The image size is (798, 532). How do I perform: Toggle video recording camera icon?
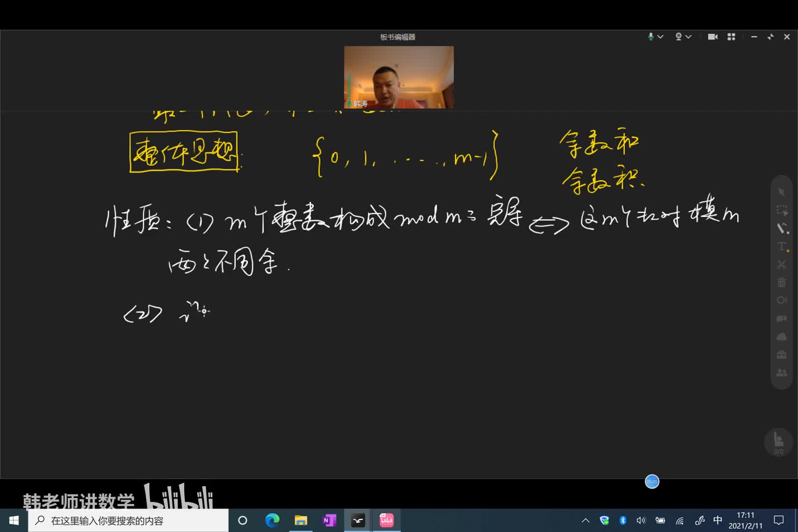[x=712, y=37]
